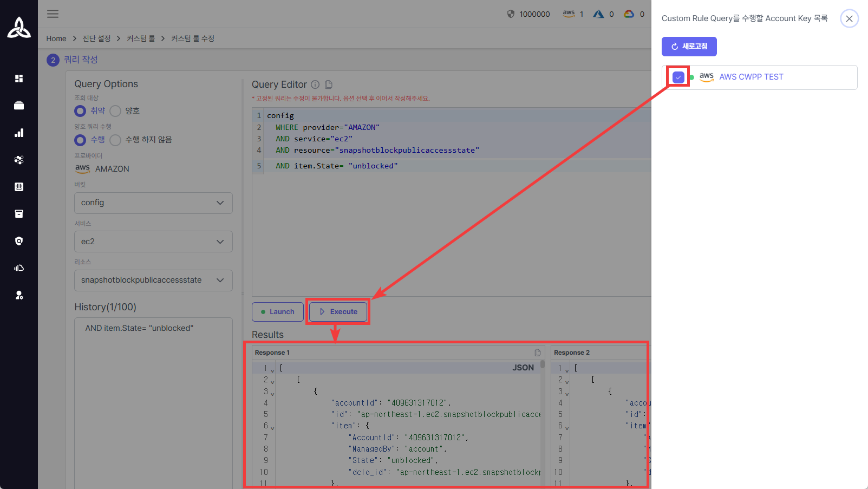Viewport: 868px width, 489px height.
Task: Click the app logo at top left
Action: point(19,28)
